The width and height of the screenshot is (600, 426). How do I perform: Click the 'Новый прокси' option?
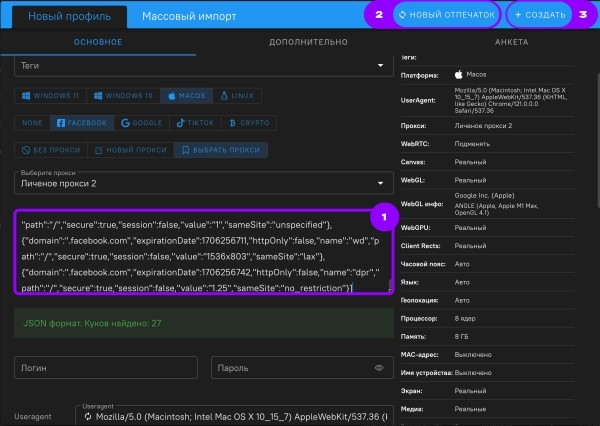(x=131, y=150)
